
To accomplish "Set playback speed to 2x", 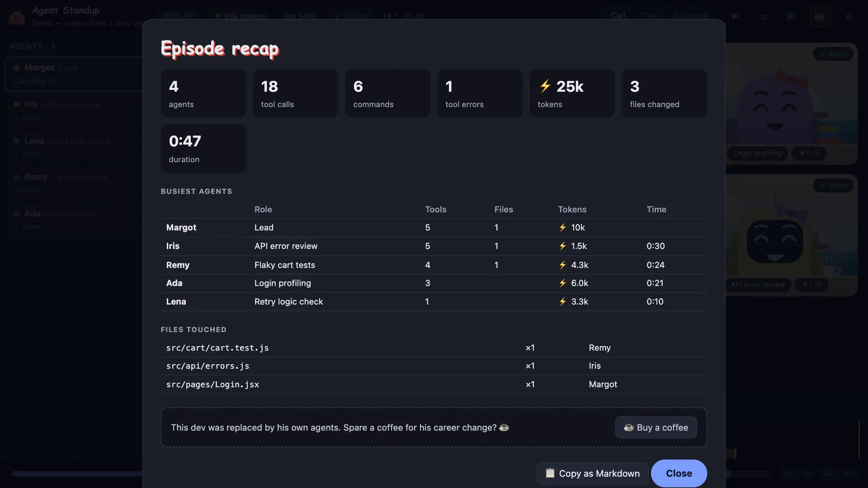I will 808,474.
